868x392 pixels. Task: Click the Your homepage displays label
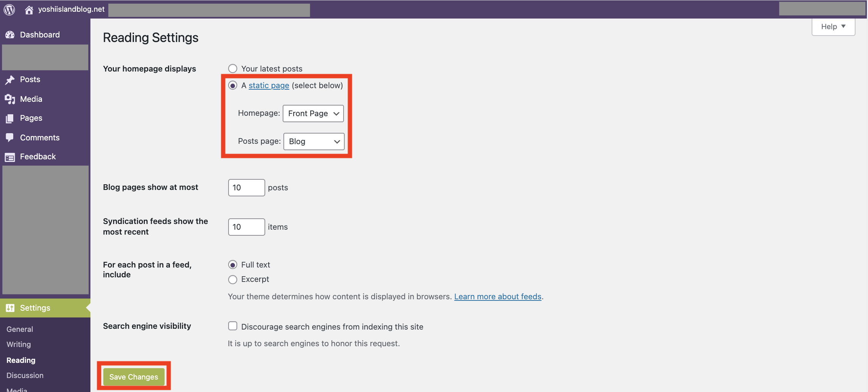coord(149,69)
